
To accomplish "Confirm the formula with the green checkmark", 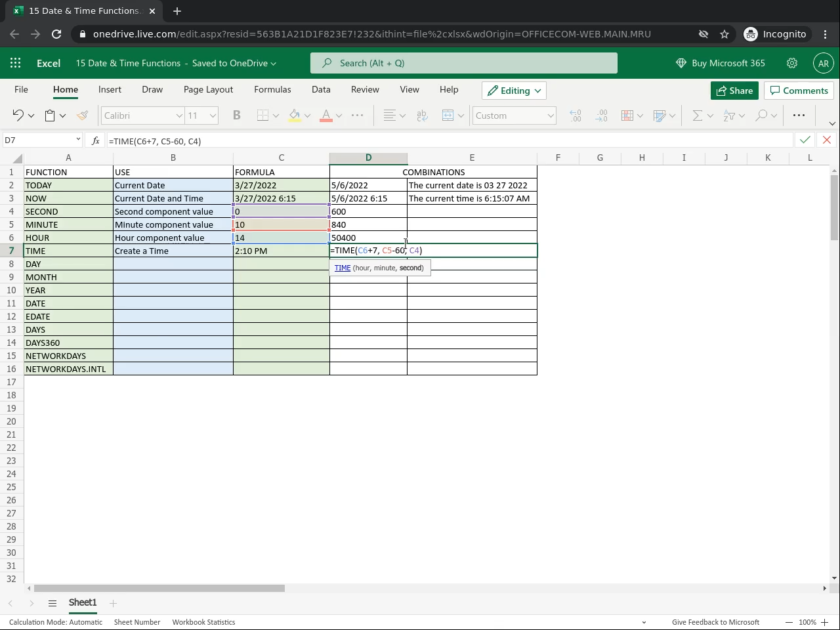I will pos(805,140).
